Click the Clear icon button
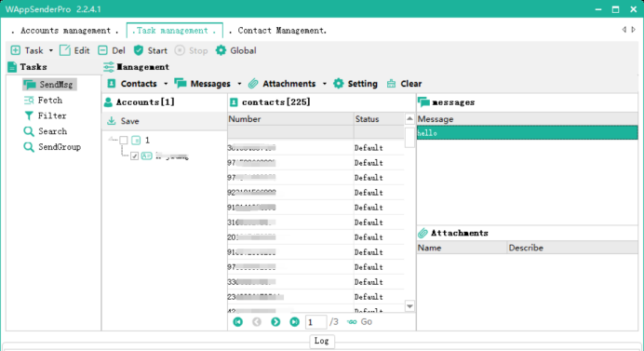 point(392,84)
